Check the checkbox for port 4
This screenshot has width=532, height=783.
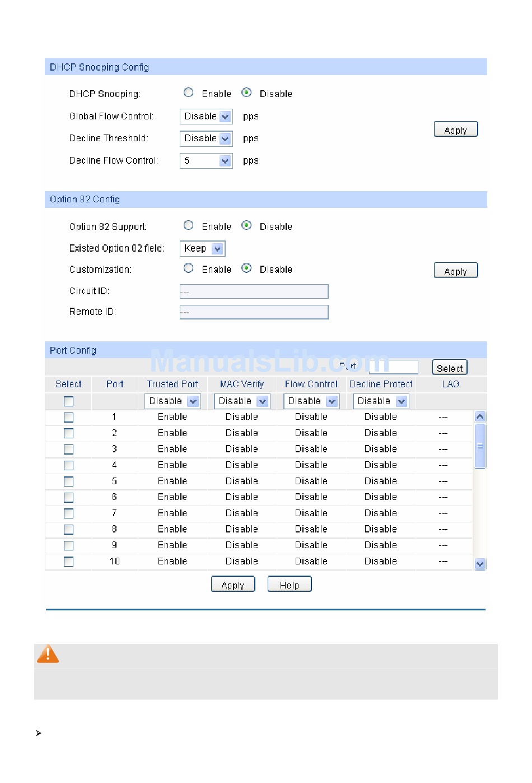68,465
